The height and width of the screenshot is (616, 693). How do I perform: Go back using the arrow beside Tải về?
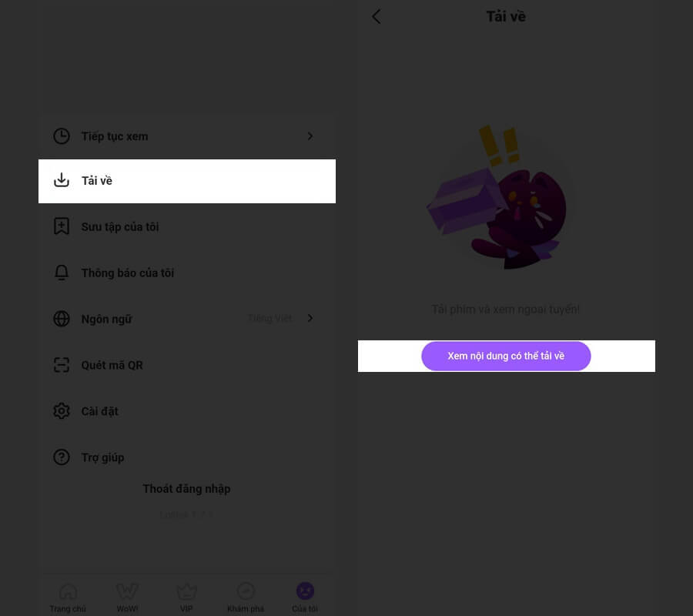377,17
